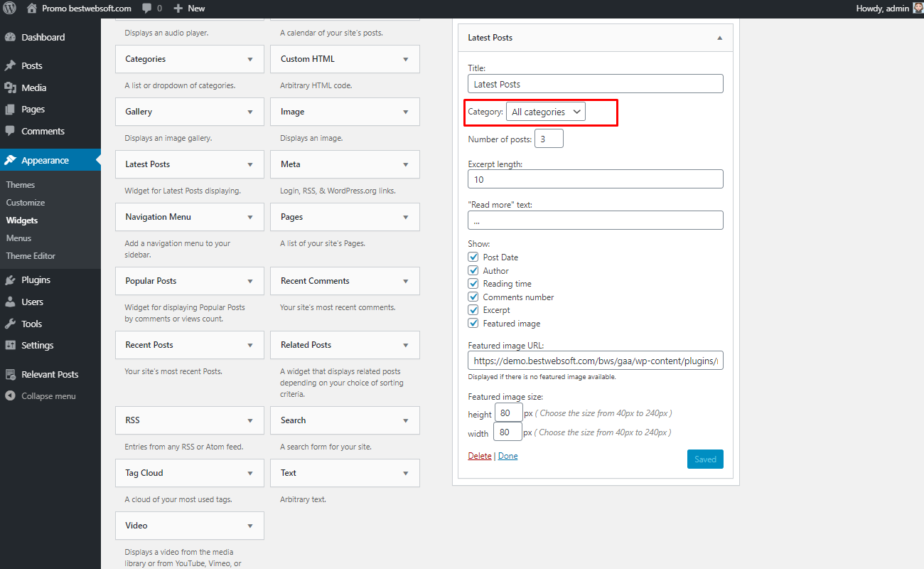This screenshot has height=569, width=924.
Task: Collapse the Latest Posts widget panel arrow
Action: 719,38
